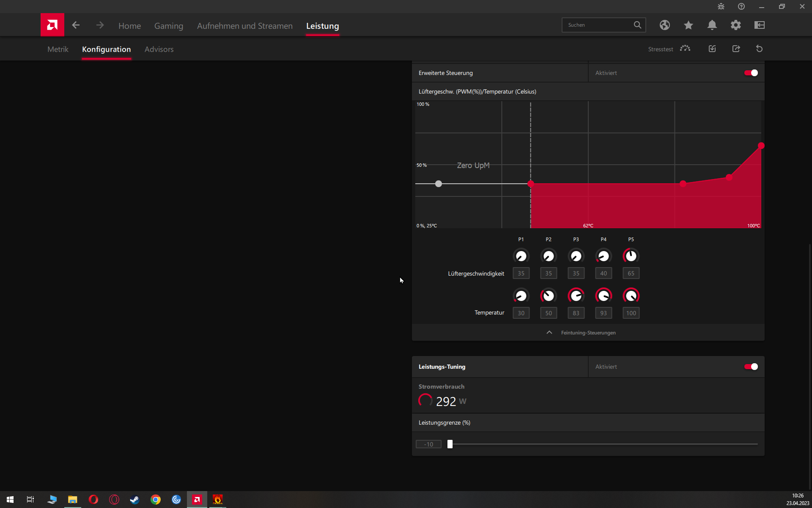Image resolution: width=812 pixels, height=508 pixels.
Task: Start the Stresstest
Action: [685, 49]
